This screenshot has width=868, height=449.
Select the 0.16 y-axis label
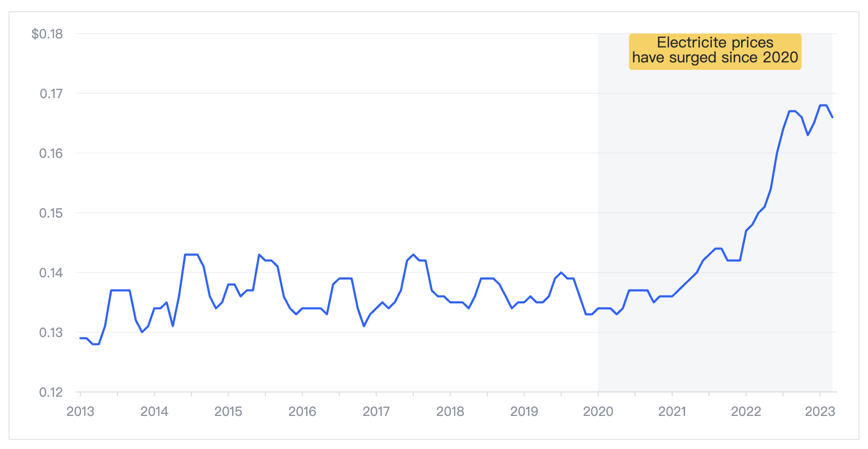click(x=51, y=154)
